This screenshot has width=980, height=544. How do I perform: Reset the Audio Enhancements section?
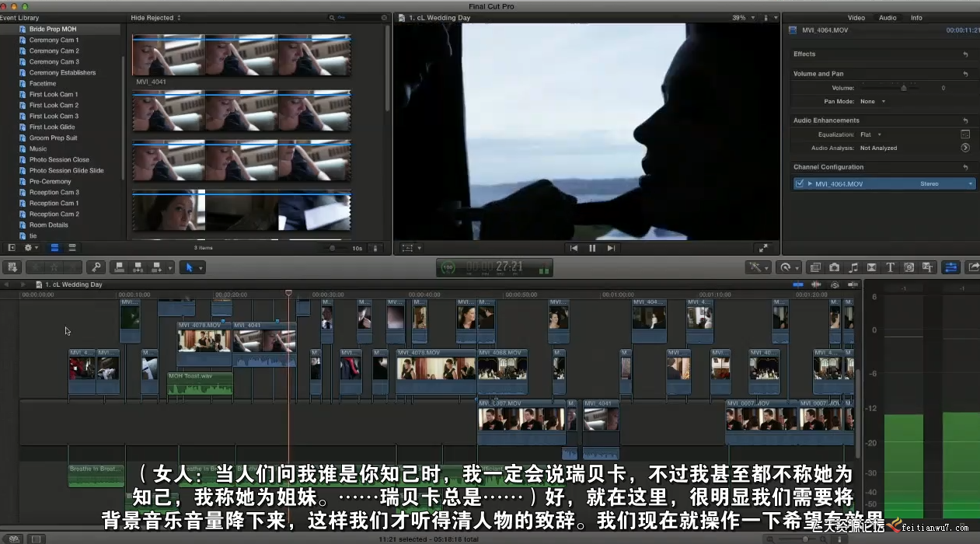pos(965,120)
